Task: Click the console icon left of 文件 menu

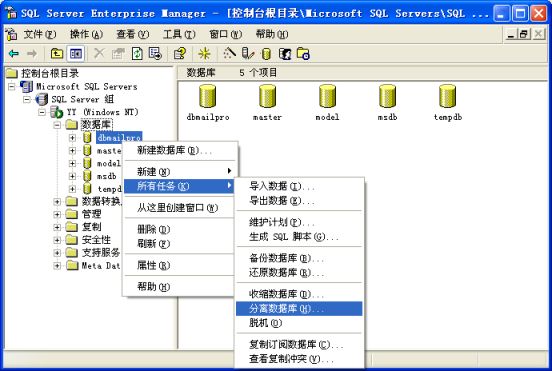Action: point(12,34)
